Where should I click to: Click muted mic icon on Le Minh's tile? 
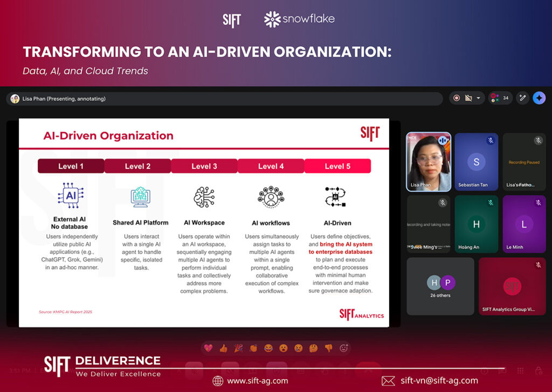[539, 203]
